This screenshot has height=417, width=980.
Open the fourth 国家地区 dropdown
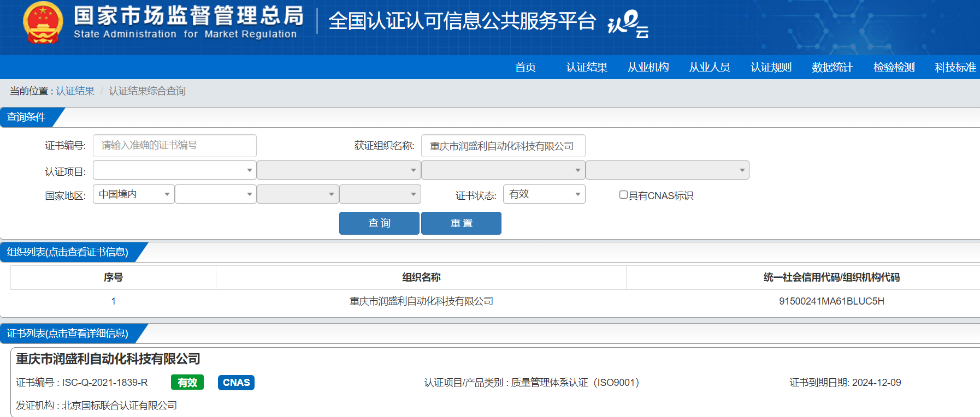click(380, 194)
